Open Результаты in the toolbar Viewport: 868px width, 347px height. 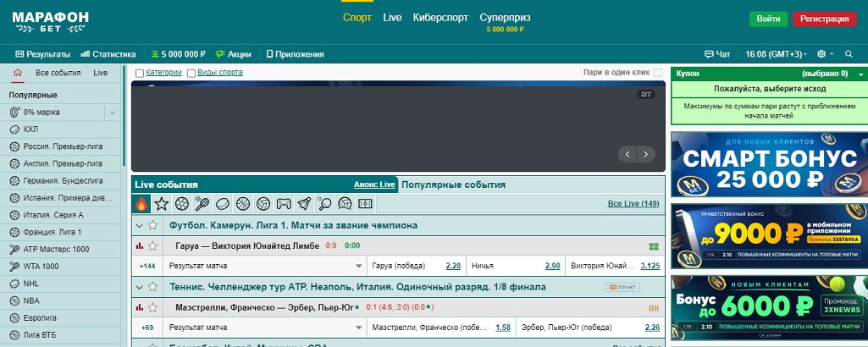(x=42, y=54)
